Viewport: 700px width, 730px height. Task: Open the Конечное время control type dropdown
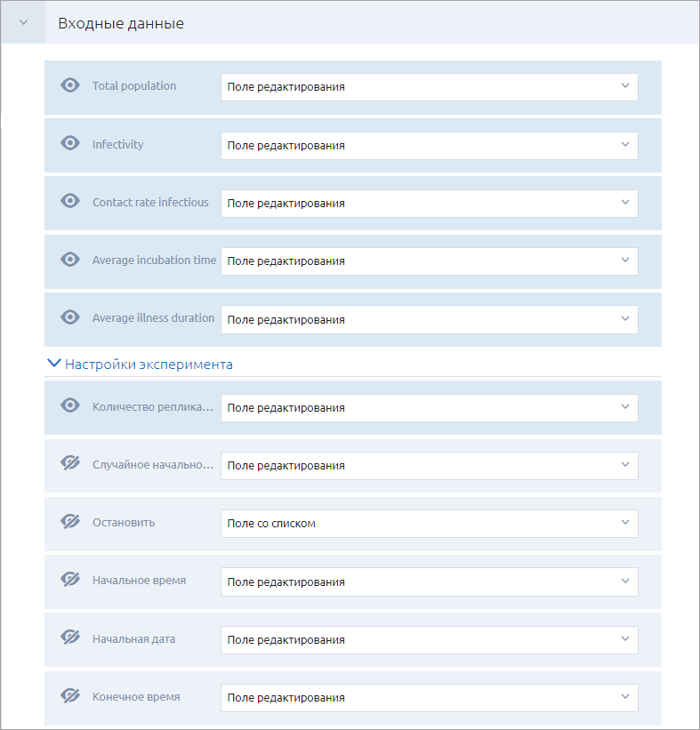(430, 698)
